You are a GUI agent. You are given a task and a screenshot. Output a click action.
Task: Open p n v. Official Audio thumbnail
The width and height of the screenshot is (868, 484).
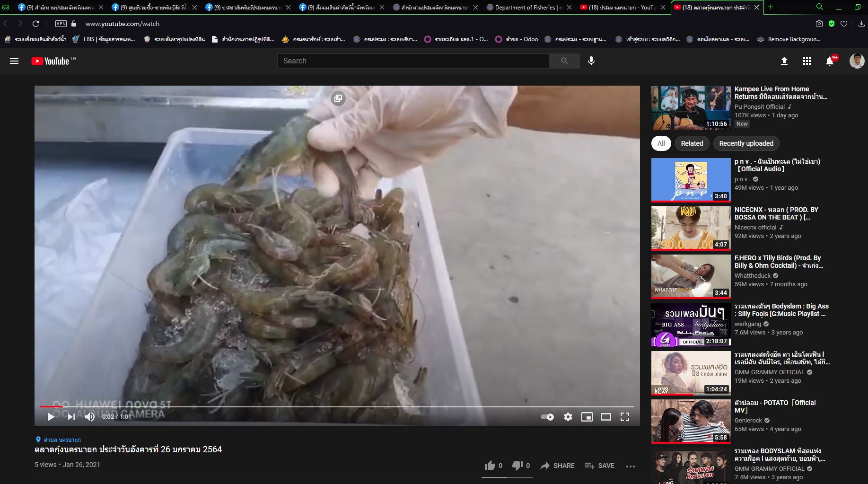click(x=691, y=180)
